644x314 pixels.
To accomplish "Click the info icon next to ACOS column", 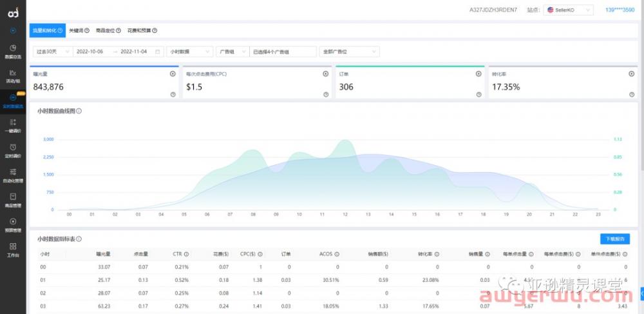I will (x=337, y=255).
